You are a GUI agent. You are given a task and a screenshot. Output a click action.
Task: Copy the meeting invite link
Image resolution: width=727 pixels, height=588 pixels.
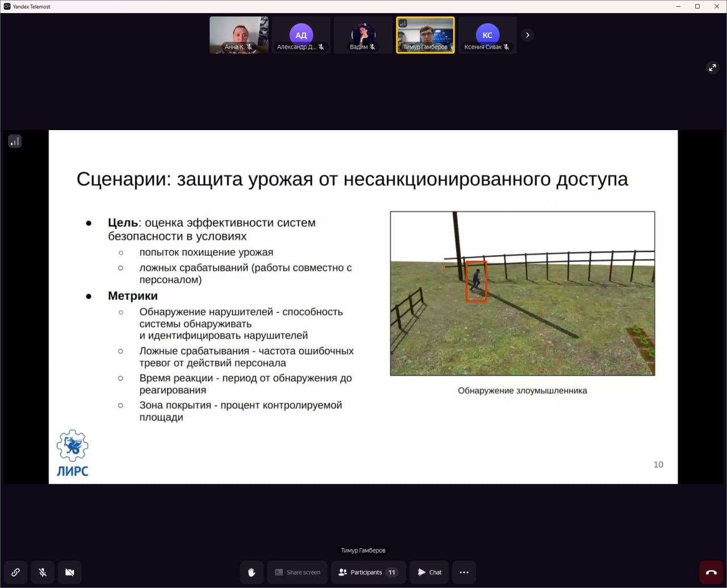15,572
